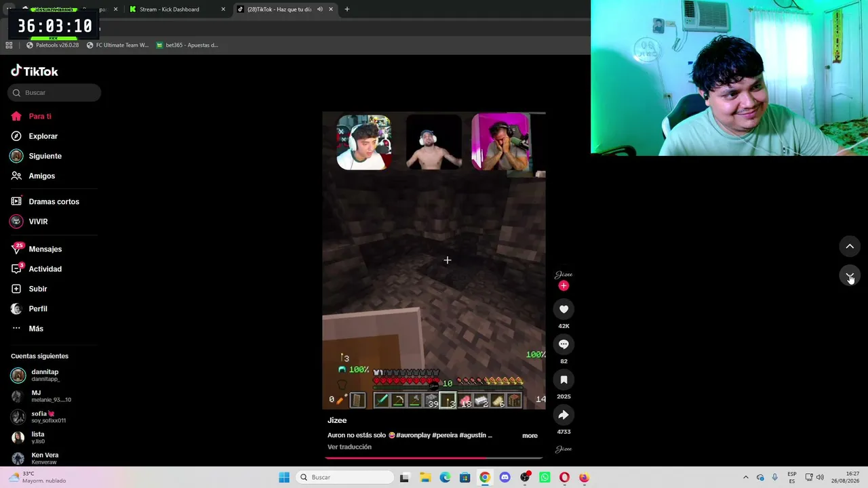Viewport: 868px width, 488px height.
Task: Open Opera browser from the taskbar
Action: tap(564, 478)
